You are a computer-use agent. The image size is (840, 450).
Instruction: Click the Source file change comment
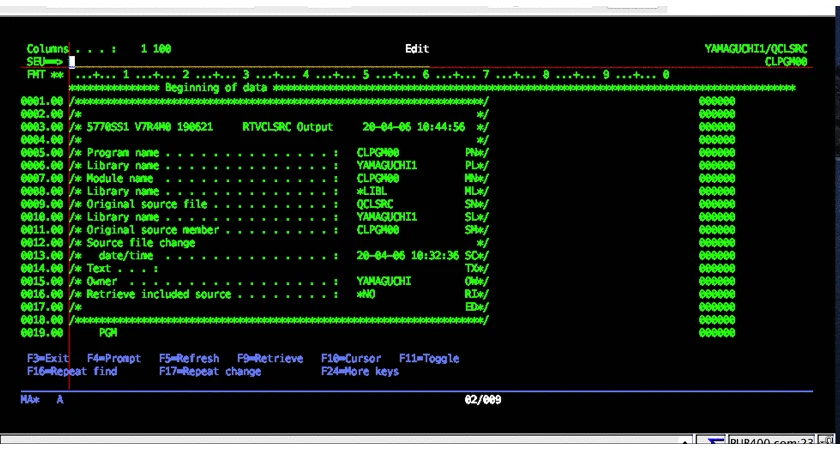tap(141, 243)
